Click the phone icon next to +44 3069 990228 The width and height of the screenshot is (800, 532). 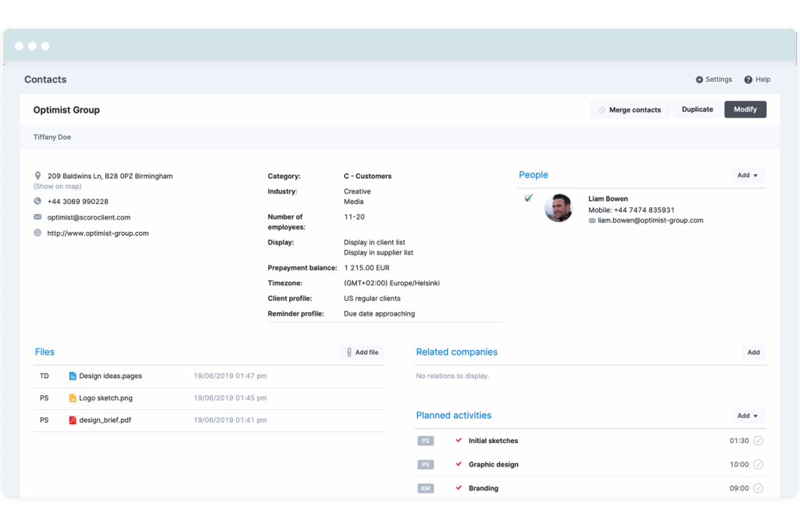coord(37,201)
